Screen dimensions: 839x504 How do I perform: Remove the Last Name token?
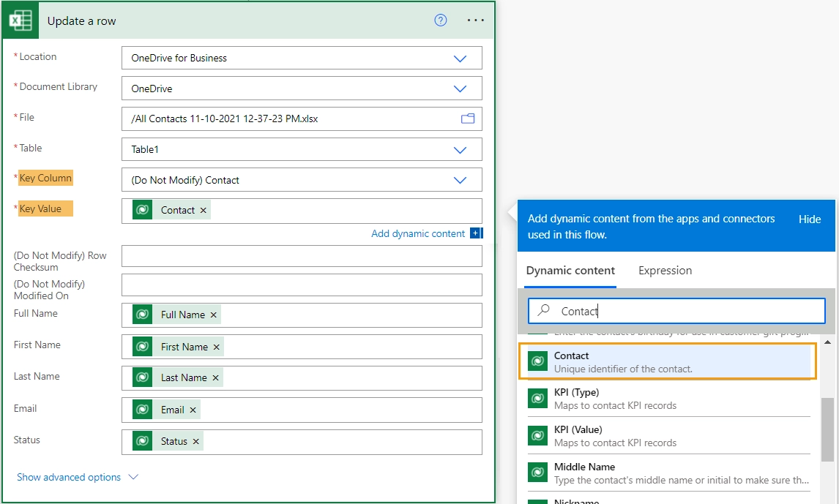click(x=216, y=378)
